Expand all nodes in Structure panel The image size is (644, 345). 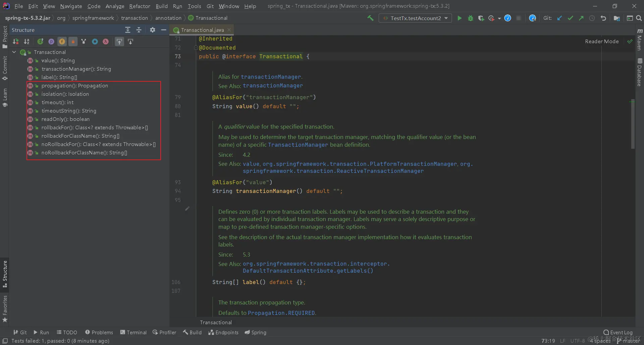pos(128,30)
